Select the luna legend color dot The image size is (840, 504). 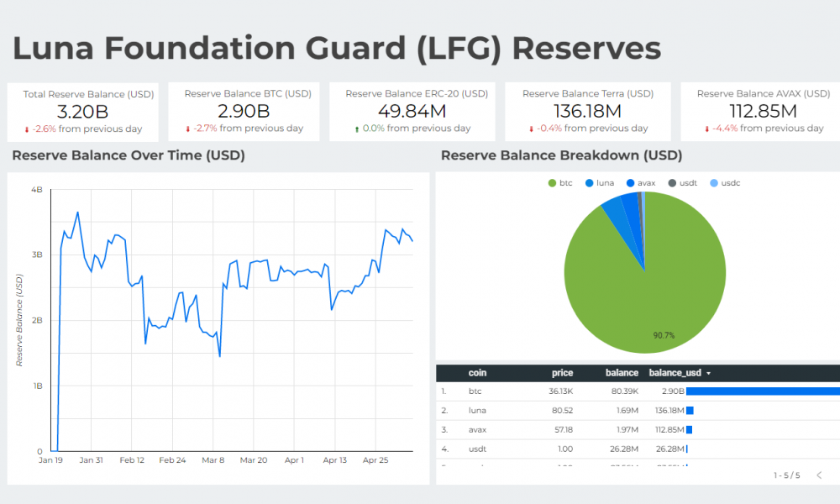(590, 183)
